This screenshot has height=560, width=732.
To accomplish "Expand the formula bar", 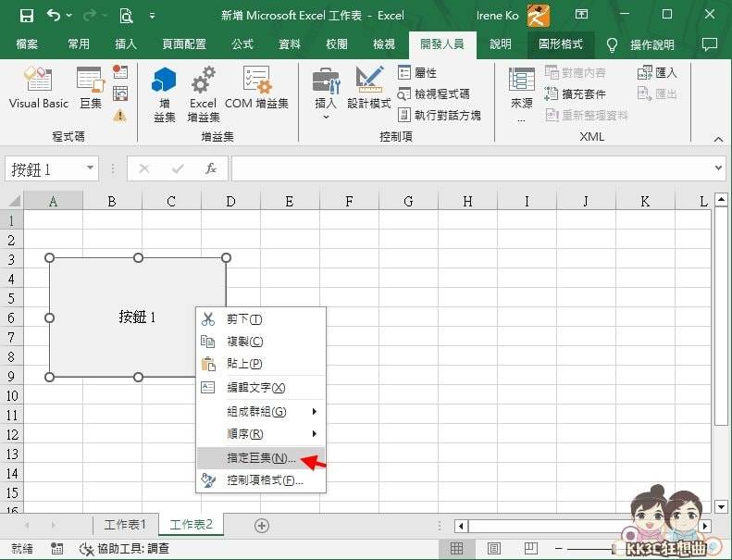I will (x=719, y=168).
